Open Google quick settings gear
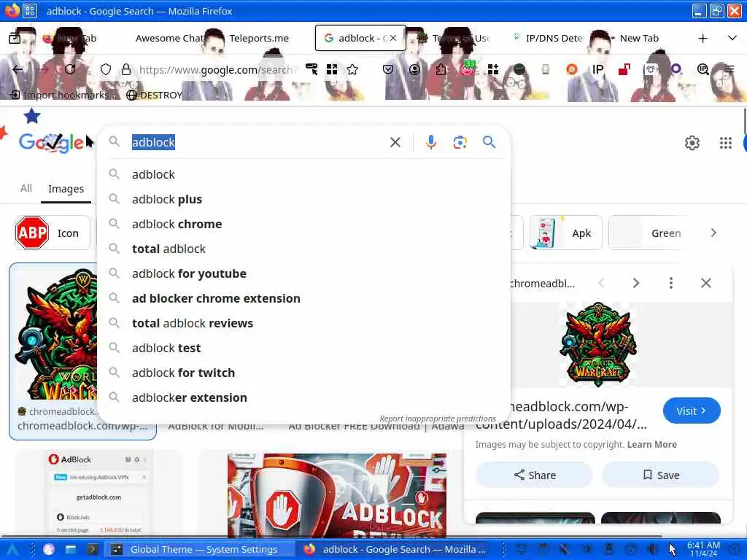 pos(692,142)
